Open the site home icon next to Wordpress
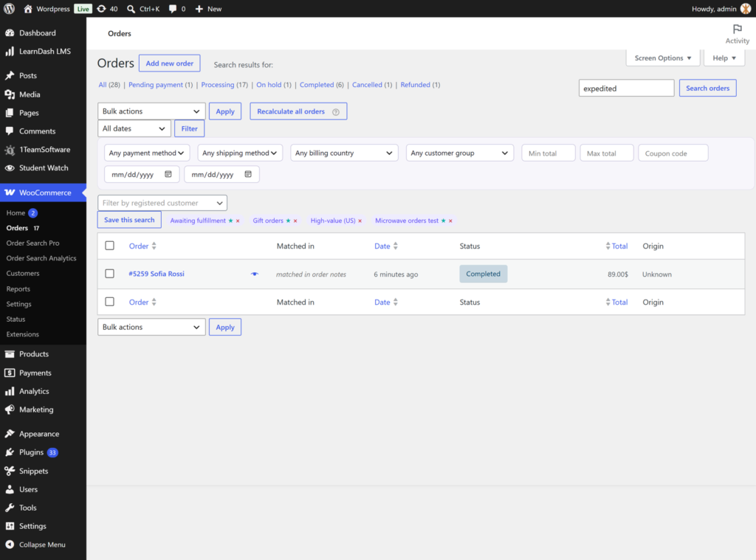 point(28,9)
